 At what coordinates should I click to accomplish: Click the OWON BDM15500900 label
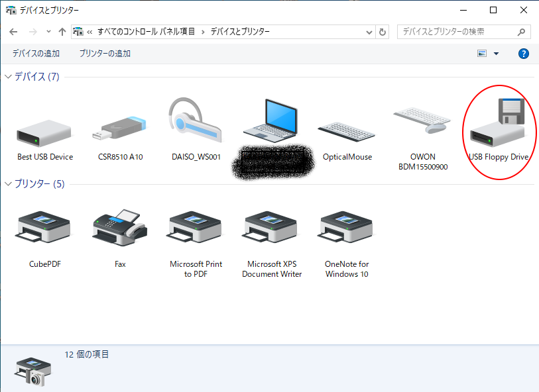(423, 162)
